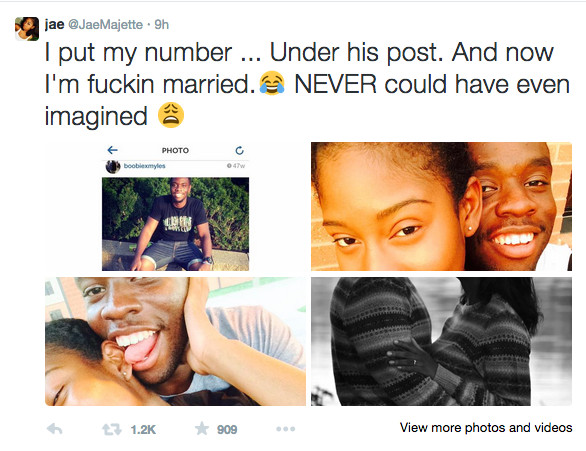This screenshot has width=586, height=451.
Task: Click the reply arrow icon
Action: 55,429
